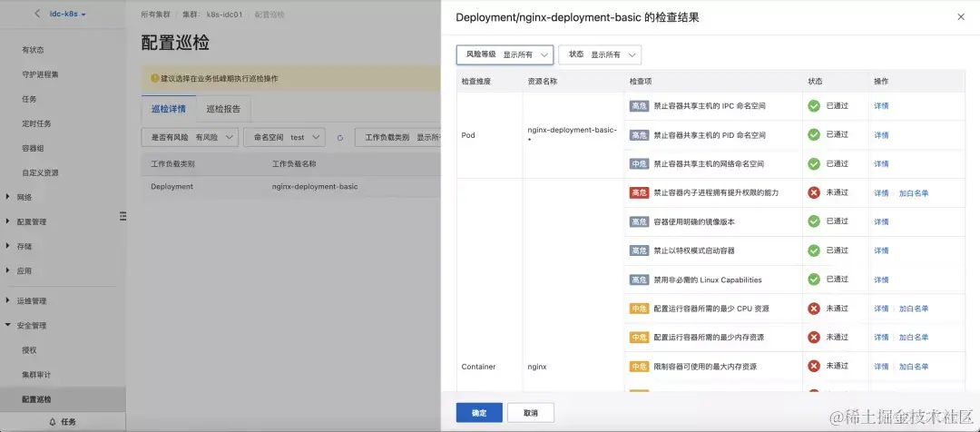This screenshot has width=980, height=432.
Task: Click 加白名单 for 最大内存资源 check
Action: (914, 367)
